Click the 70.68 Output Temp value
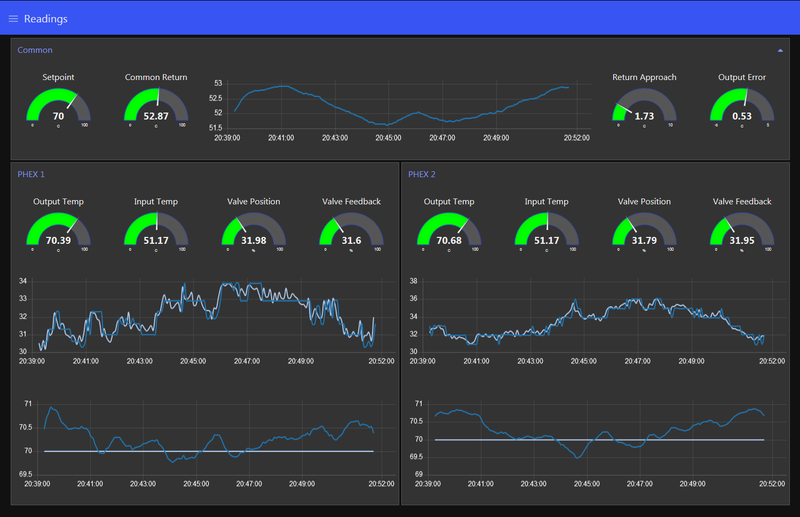 449,240
